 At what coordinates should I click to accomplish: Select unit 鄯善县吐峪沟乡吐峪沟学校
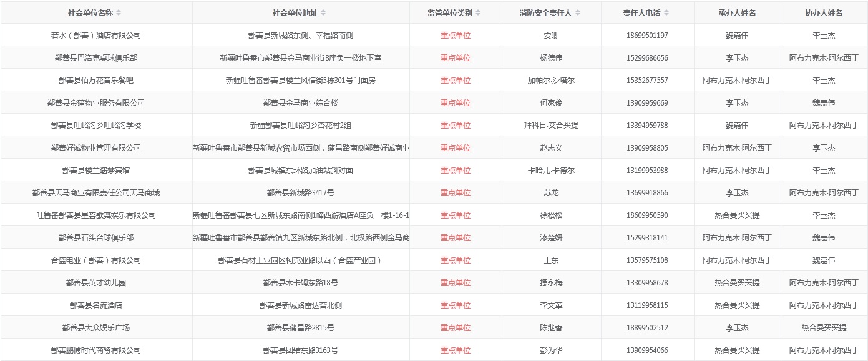[x=96, y=126]
